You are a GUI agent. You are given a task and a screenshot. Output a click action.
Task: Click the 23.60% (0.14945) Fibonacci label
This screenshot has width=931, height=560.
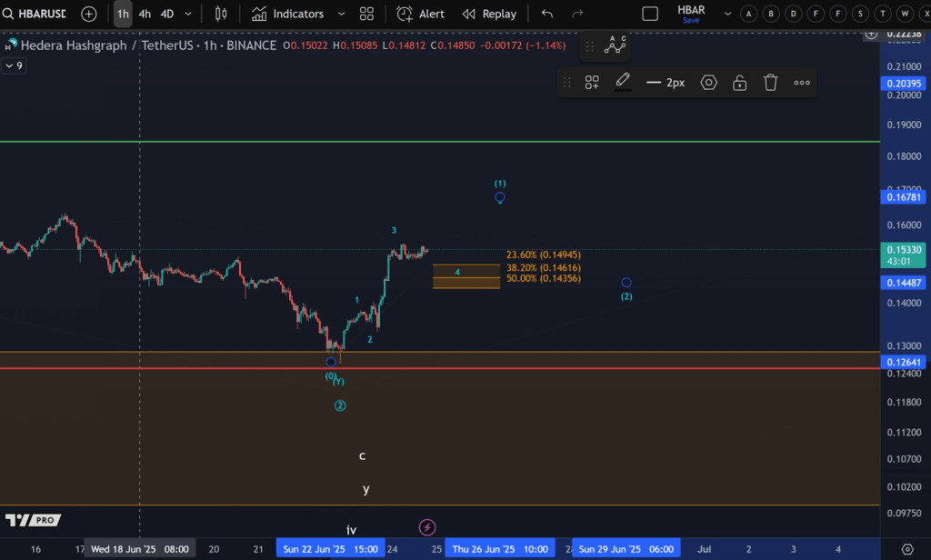click(x=544, y=255)
